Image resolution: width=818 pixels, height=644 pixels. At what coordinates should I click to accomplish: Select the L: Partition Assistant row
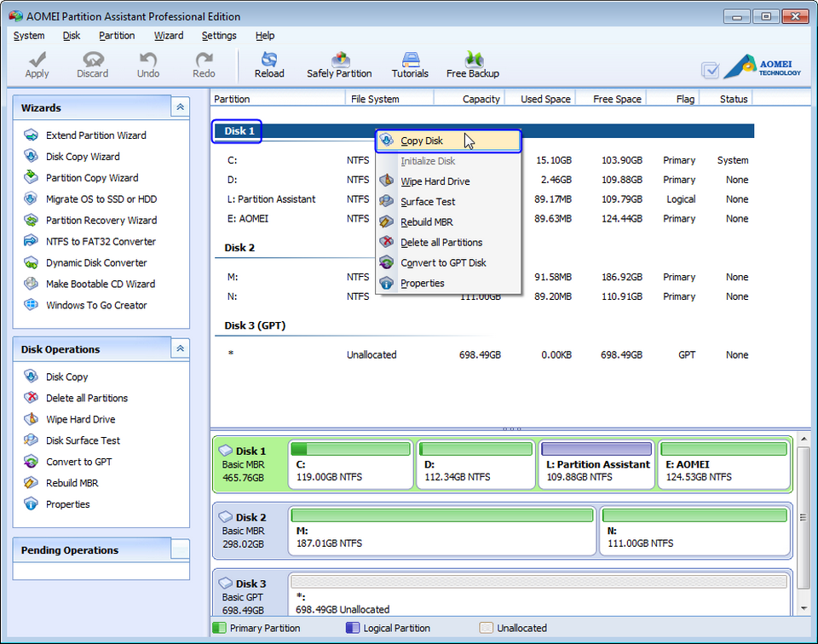click(x=483, y=199)
